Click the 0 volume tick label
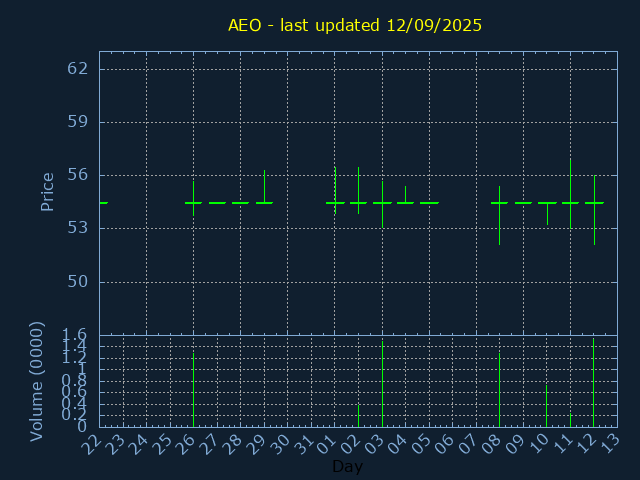Image resolution: width=640 pixels, height=480 pixels. coord(82,427)
